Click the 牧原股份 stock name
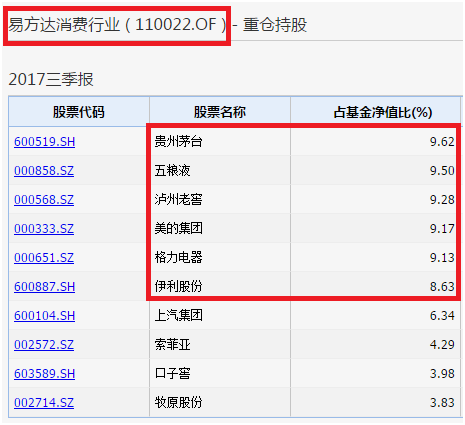 coord(178,402)
